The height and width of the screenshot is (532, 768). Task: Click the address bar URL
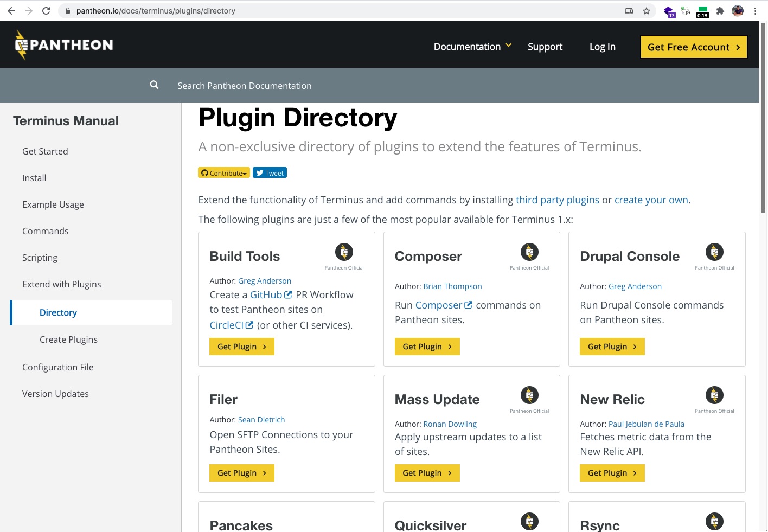(x=156, y=11)
